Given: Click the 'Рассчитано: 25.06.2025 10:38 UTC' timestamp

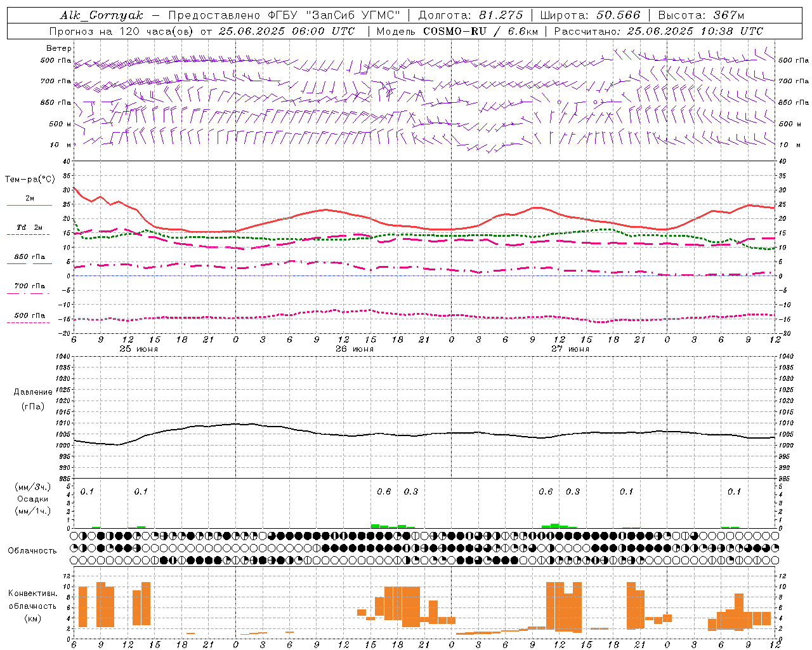Looking at the screenshot, I should pyautogui.click(x=658, y=31).
